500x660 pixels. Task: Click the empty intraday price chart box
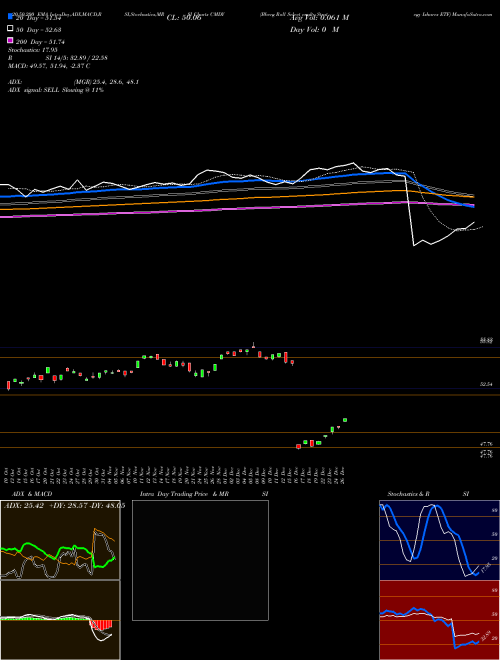point(200,560)
